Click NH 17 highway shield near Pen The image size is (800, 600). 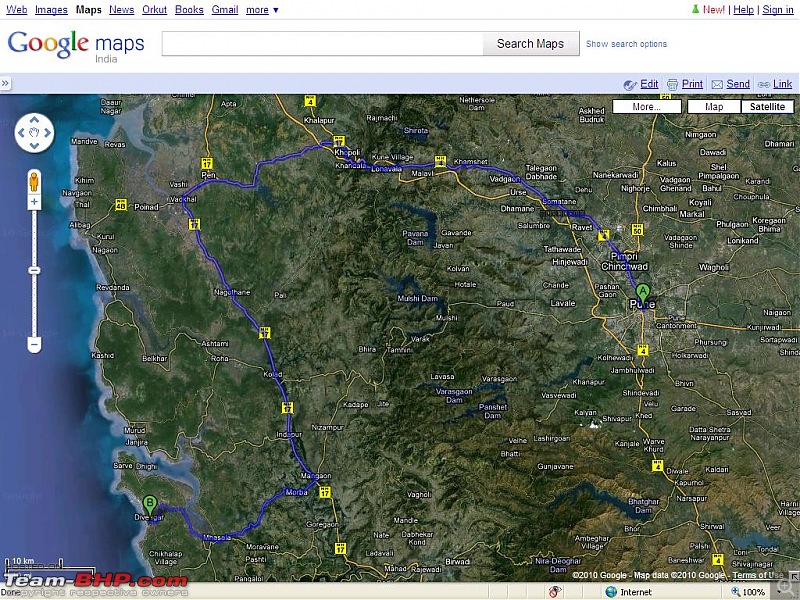click(x=207, y=163)
